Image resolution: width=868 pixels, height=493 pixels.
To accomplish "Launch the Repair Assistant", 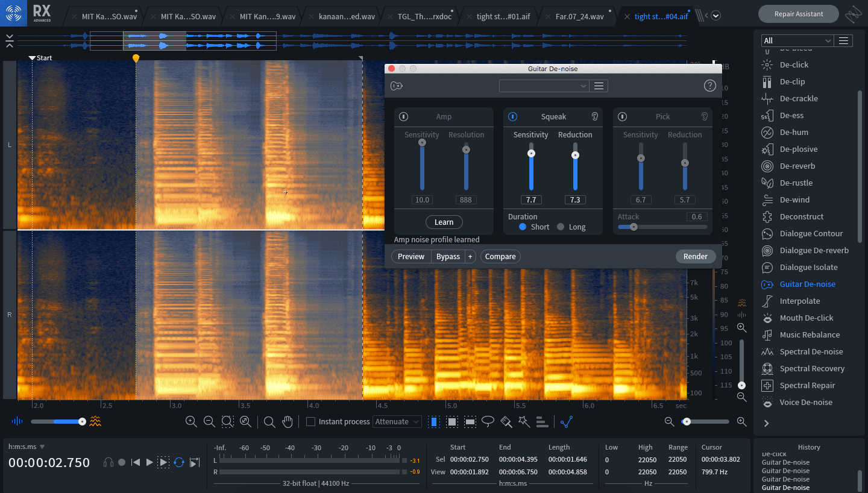I will (x=799, y=14).
